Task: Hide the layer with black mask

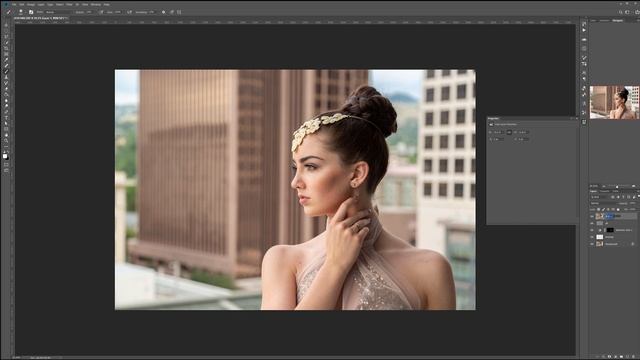Action: [592, 230]
